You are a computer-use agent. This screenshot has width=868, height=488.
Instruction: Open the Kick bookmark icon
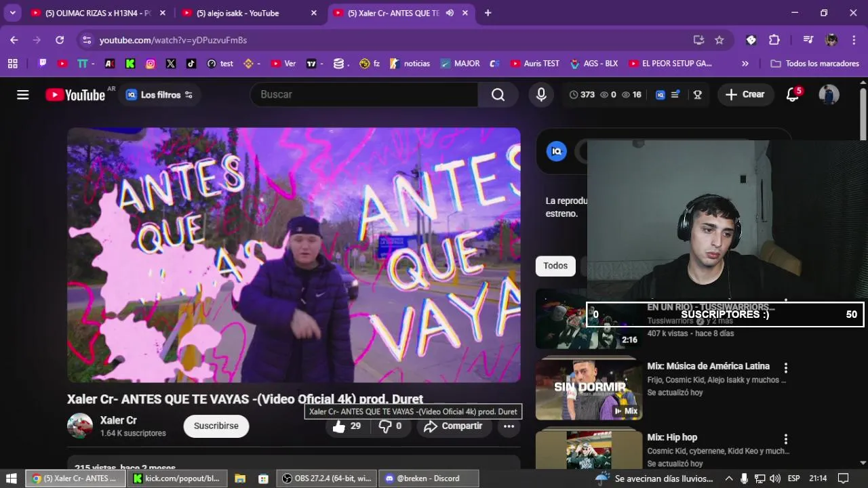pos(130,64)
